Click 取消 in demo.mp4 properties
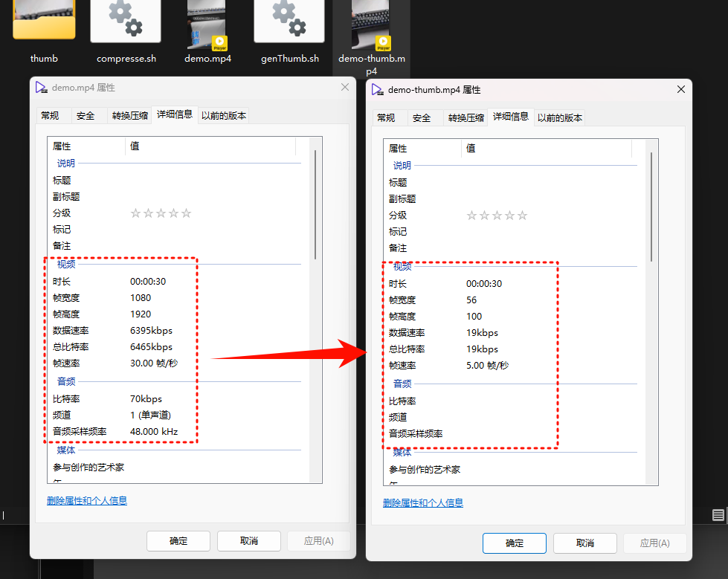Viewport: 728px width, 579px height. pyautogui.click(x=249, y=541)
